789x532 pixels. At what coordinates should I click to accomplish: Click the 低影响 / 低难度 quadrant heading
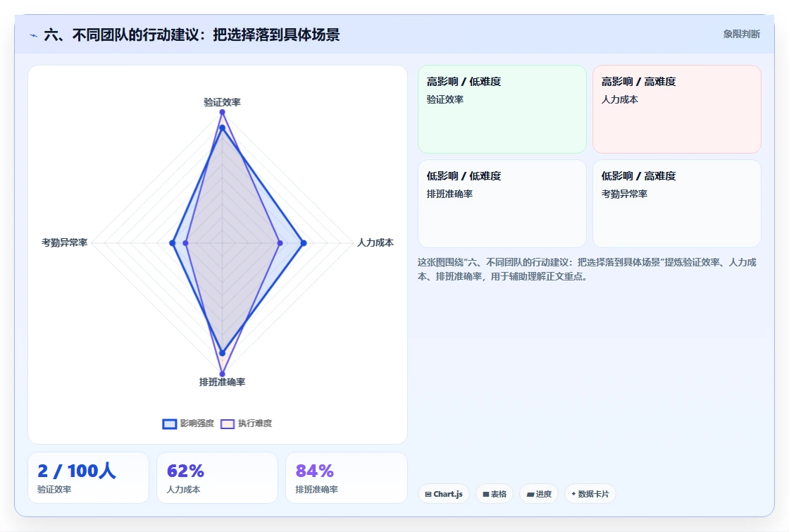[464, 176]
